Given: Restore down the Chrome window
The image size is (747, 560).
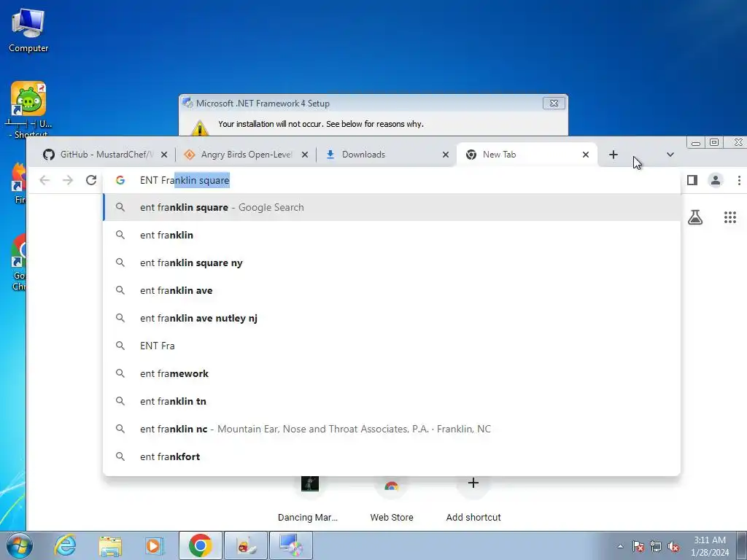Looking at the screenshot, I should point(714,142).
